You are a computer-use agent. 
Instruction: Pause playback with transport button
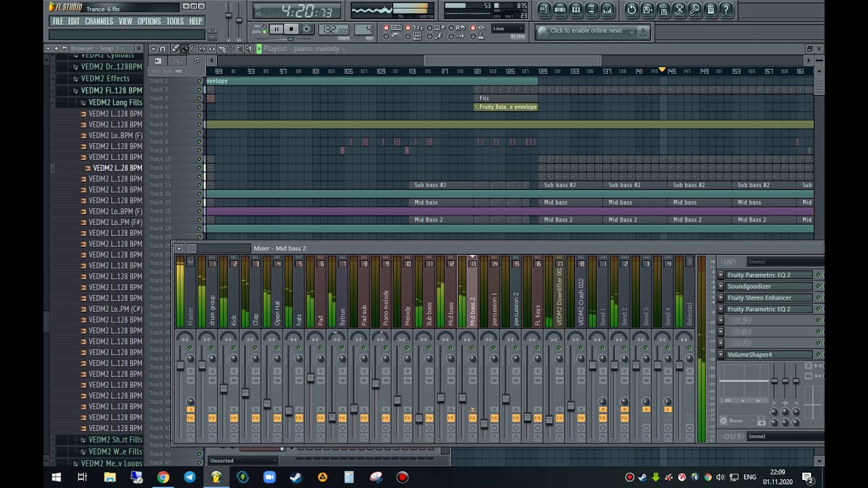point(276,29)
